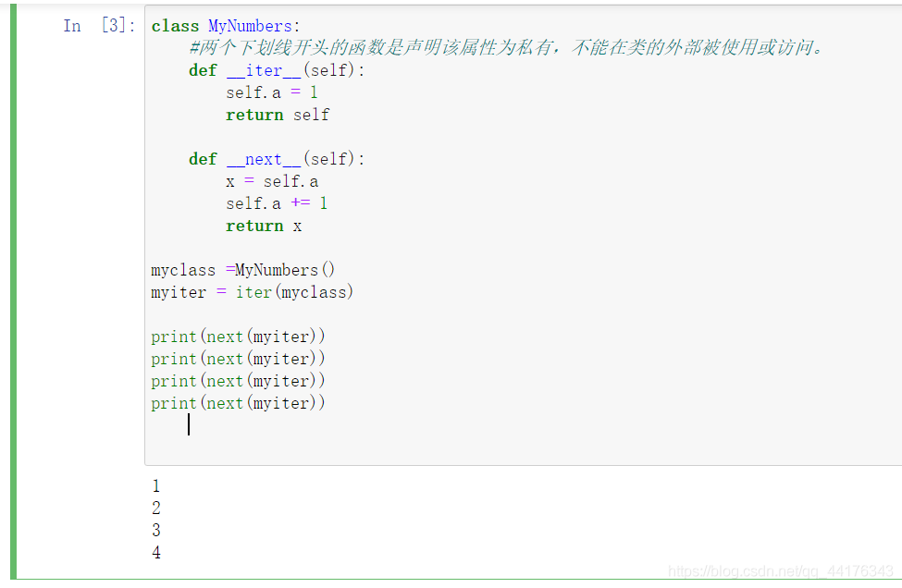Click the myclass =MyNumbers() line

point(242,270)
